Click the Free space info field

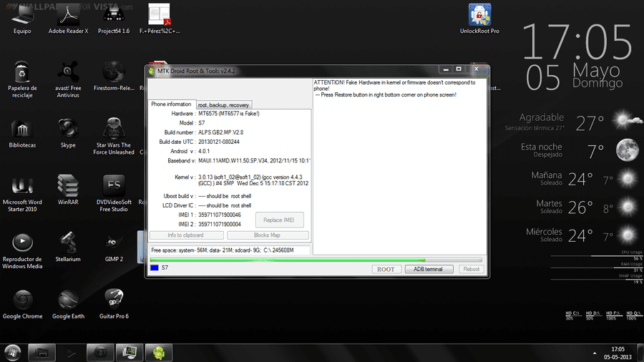(x=229, y=250)
